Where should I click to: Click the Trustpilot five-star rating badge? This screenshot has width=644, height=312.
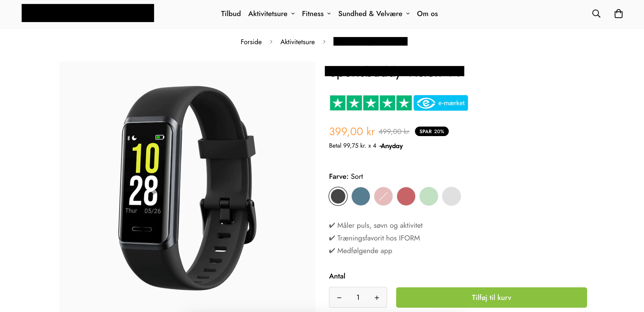[371, 103]
